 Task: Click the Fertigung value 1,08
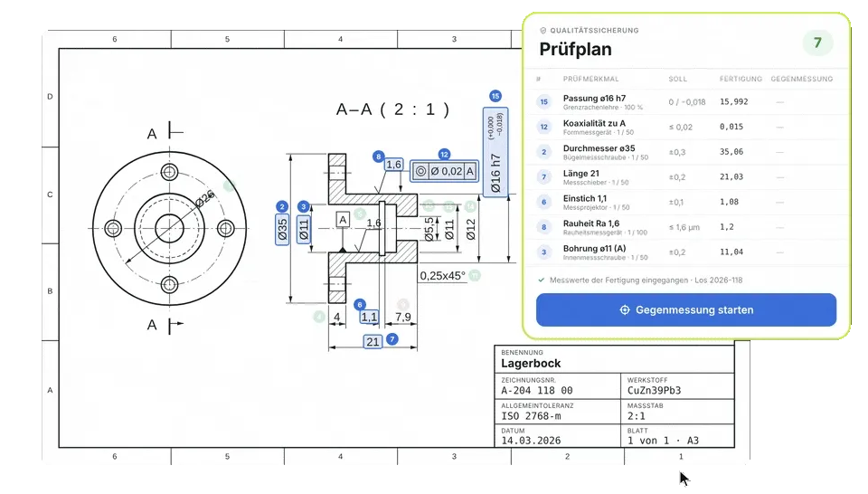click(x=729, y=202)
